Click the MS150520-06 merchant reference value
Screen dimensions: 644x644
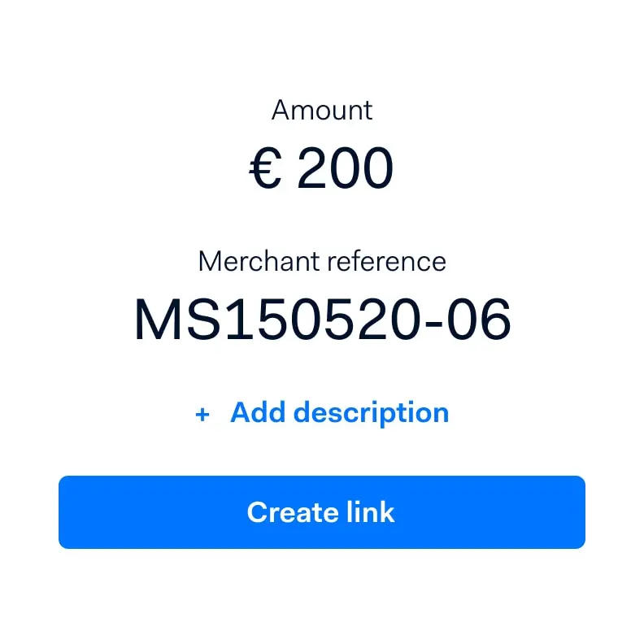322,320
